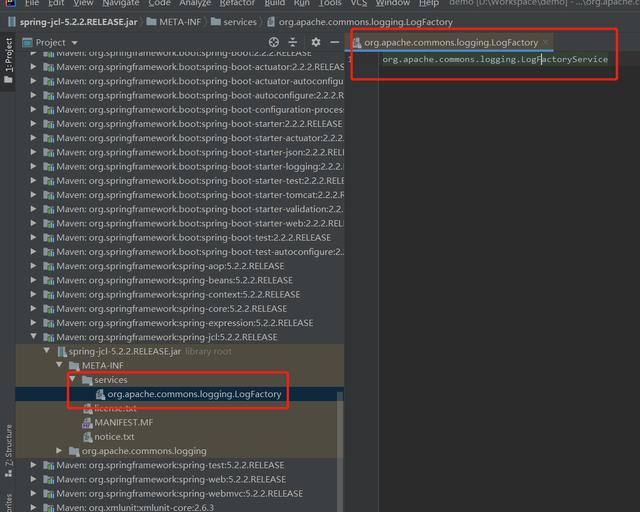Select Maven xmlunit-core:2.6.3 row
Screen dimensions: 640x512
pos(180,508)
